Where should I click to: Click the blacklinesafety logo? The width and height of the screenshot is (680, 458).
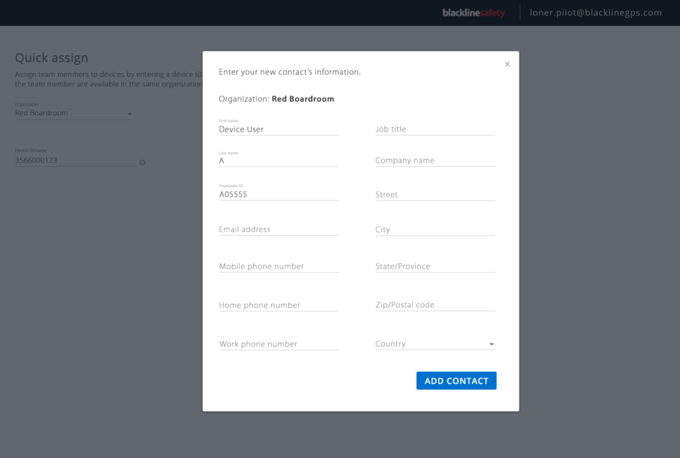point(474,13)
